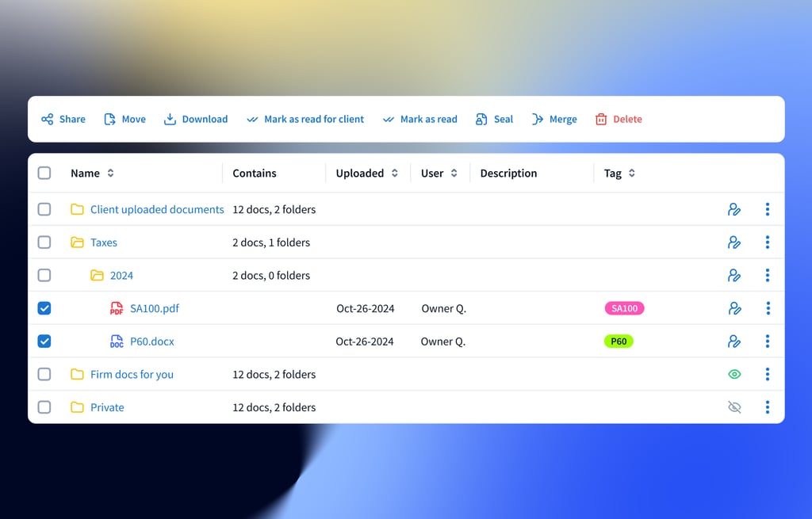Toggle the green eye on Firm docs for you
This screenshot has width=812, height=519.
[x=734, y=374]
